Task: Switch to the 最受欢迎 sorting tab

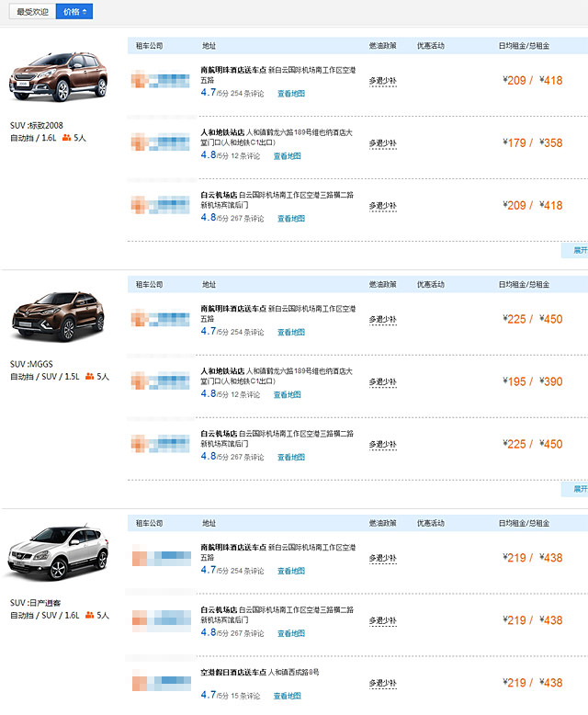Action: pos(32,12)
